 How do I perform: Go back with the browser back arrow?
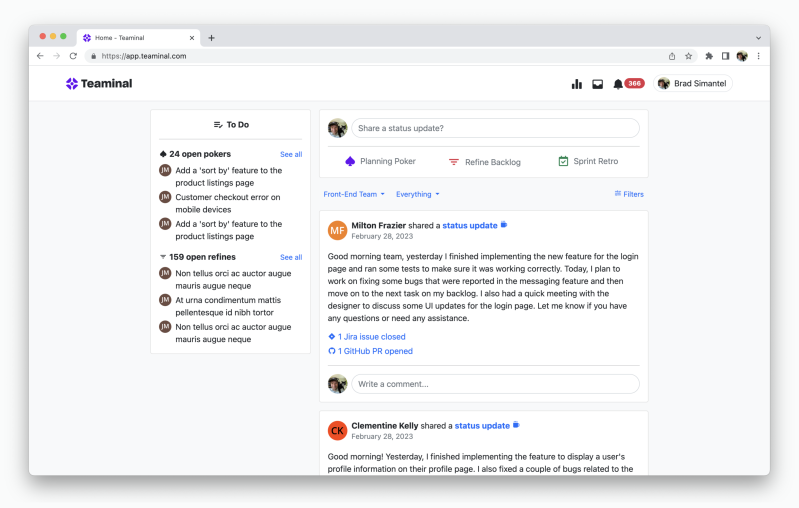point(40,56)
